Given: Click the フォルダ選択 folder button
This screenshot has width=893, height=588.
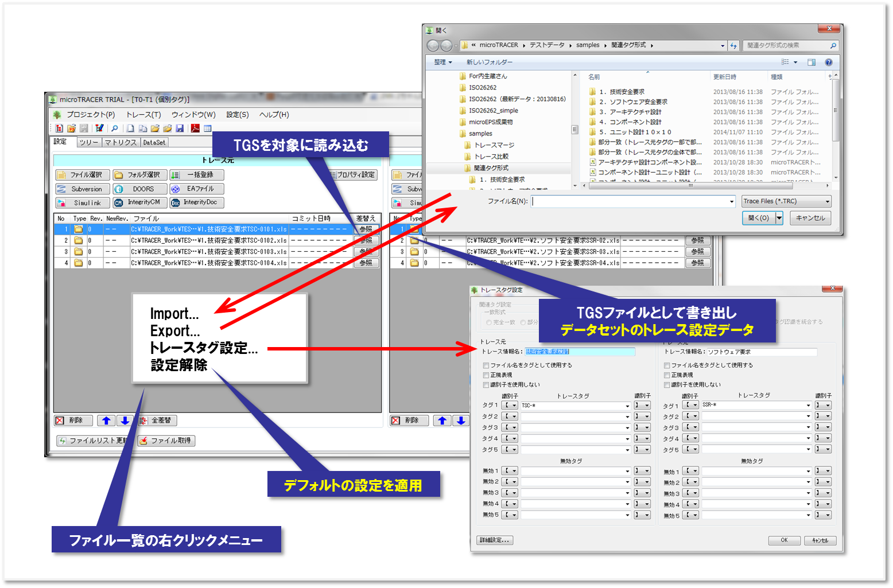Looking at the screenshot, I should (x=140, y=175).
